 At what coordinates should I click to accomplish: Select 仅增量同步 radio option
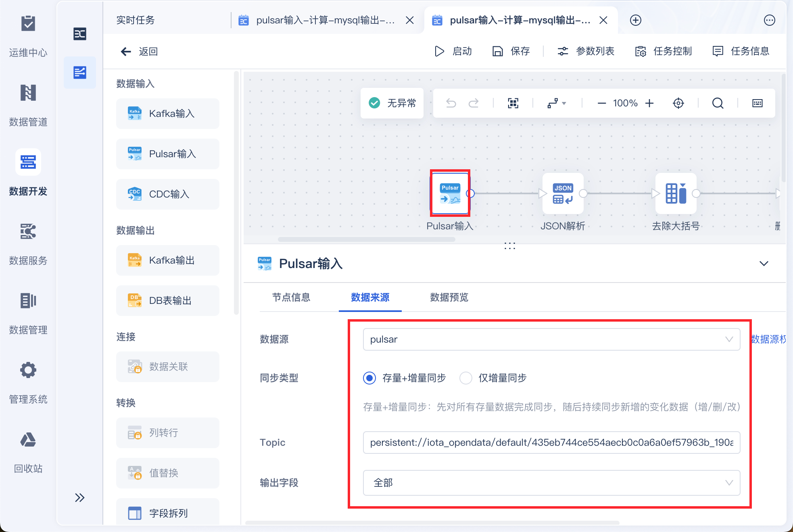[466, 378]
